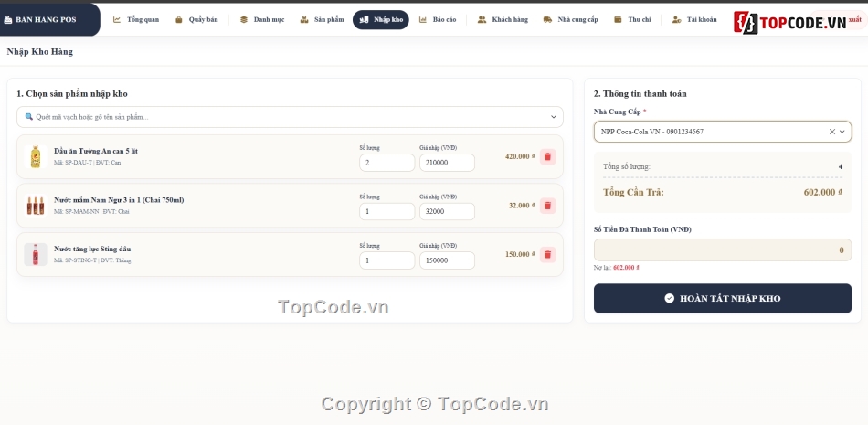Open the Báo cáo reports page
Screen dimensions: 868x425
438,19
